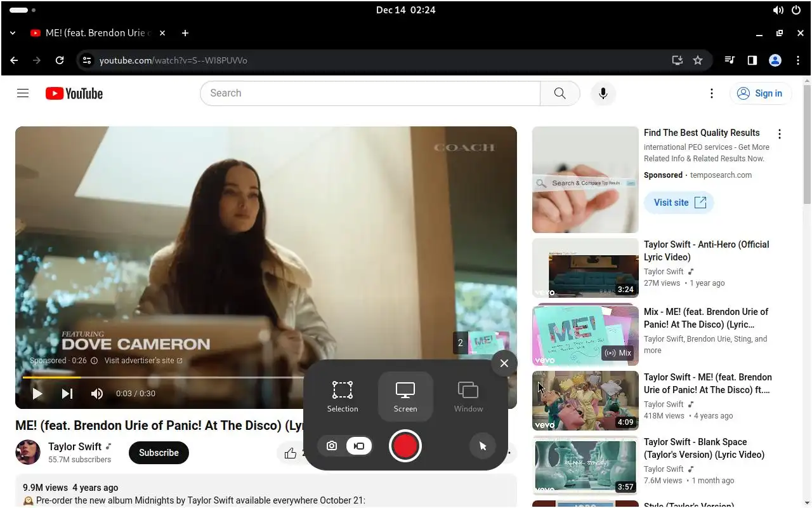
Task: Go to YouTube home via logo
Action: (x=74, y=93)
